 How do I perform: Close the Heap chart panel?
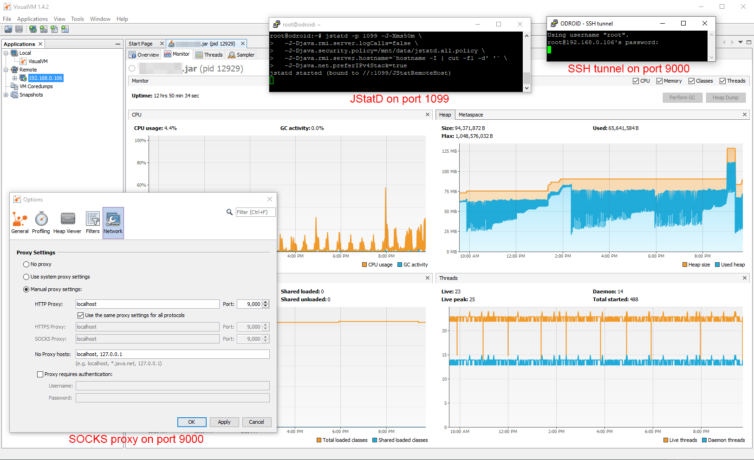[x=745, y=114]
